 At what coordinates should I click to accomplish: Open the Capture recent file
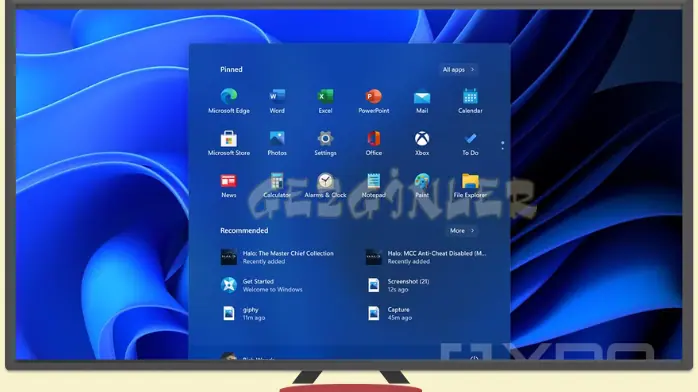pos(390,313)
